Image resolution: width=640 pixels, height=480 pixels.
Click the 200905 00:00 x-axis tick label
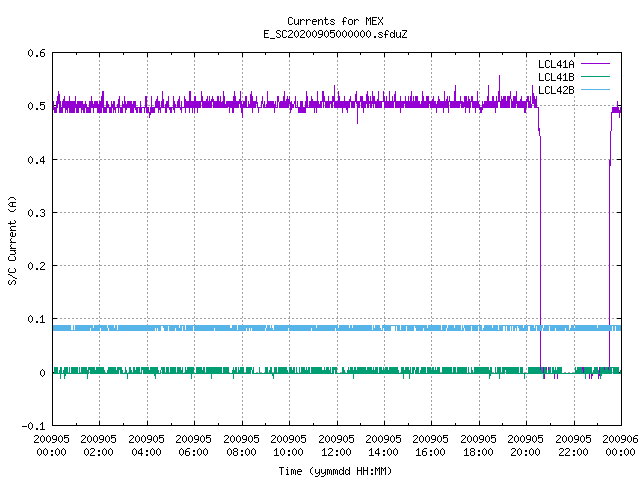click(51, 446)
